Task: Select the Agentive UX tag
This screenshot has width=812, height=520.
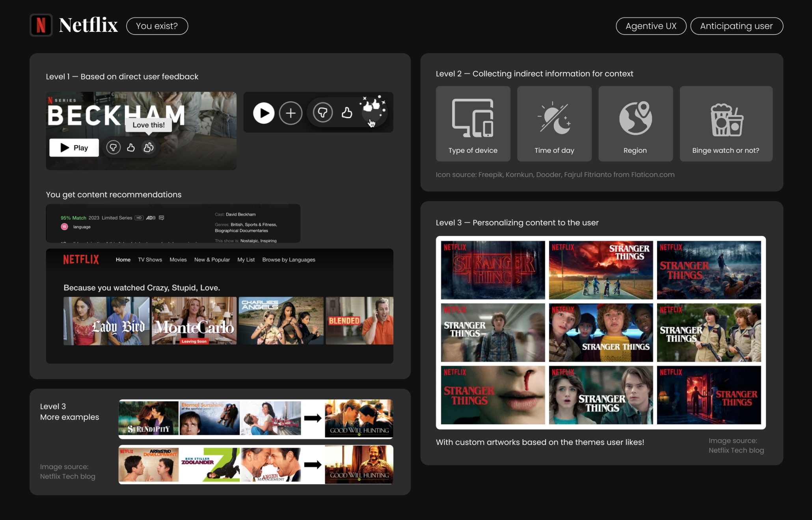Action: tap(651, 26)
